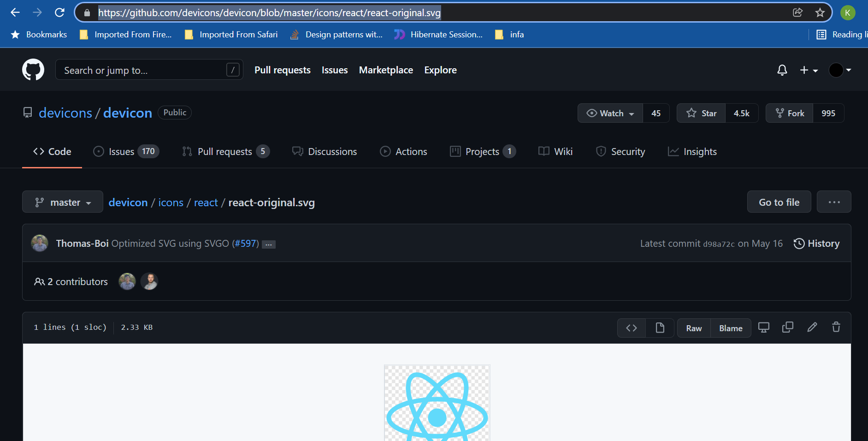Open the commit History link
Image resolution: width=868 pixels, height=441 pixels.
tap(816, 244)
